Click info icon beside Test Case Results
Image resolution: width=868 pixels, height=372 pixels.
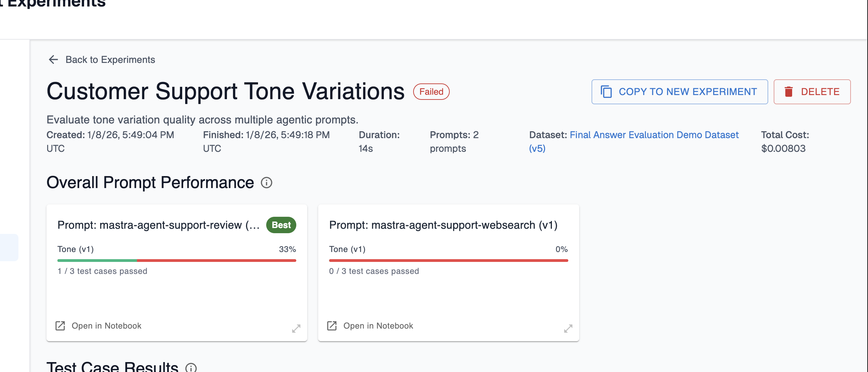[191, 368]
